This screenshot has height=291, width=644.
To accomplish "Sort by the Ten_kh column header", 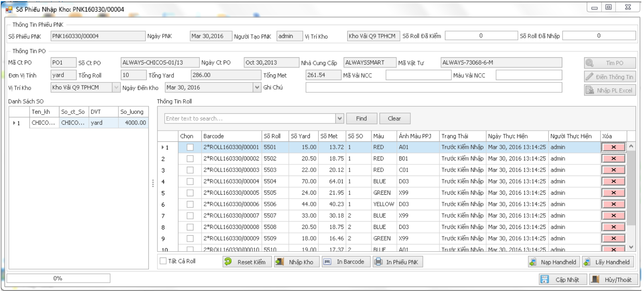I will (x=44, y=112).
